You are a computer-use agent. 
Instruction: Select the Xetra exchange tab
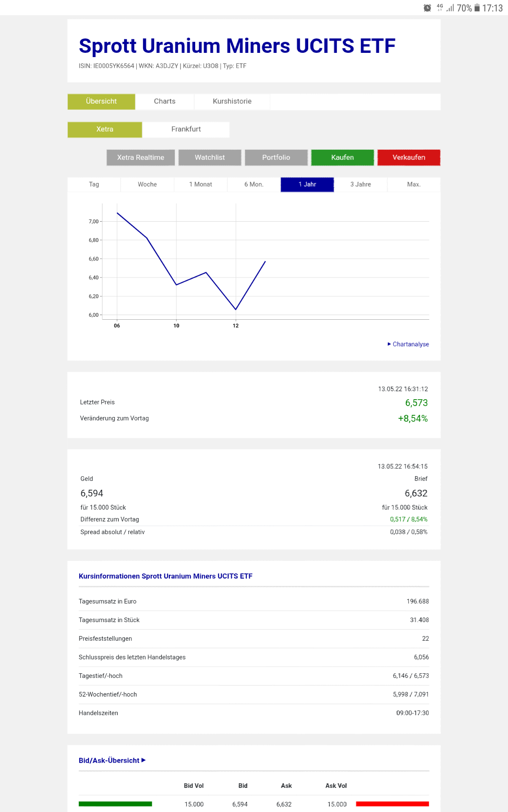click(x=105, y=129)
